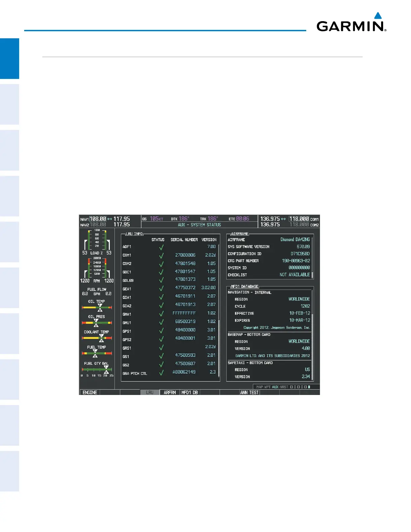Click the AUX page group label
The width and height of the screenshot is (411, 532).
(275, 387)
